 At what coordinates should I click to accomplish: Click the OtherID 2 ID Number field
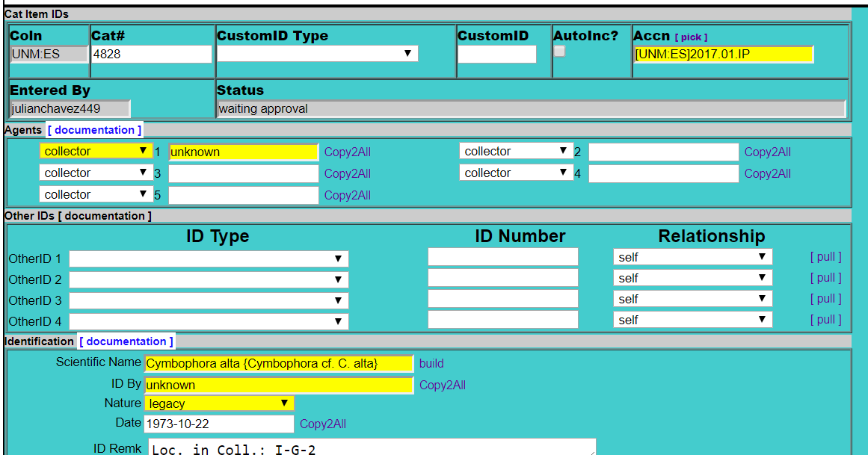(502, 278)
